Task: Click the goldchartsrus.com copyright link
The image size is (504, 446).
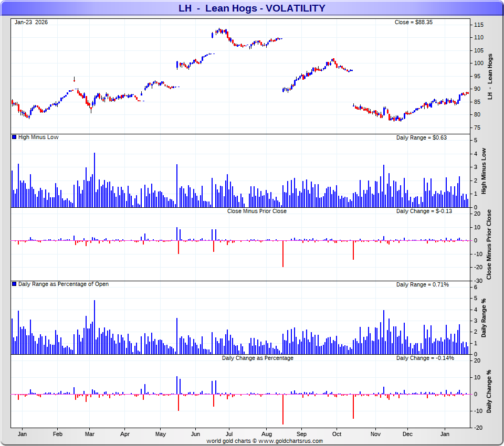Action: point(265,441)
